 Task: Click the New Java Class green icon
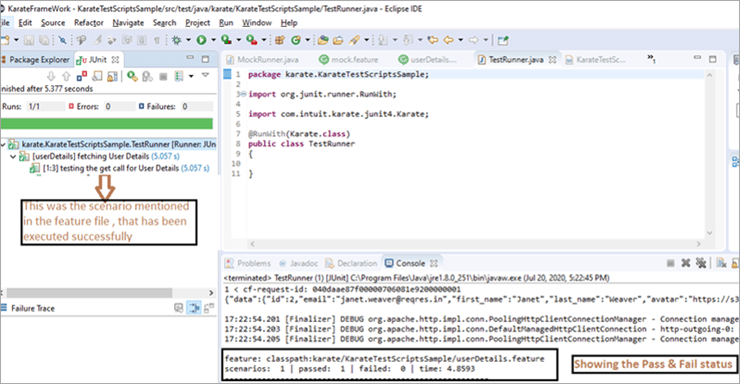(x=296, y=40)
